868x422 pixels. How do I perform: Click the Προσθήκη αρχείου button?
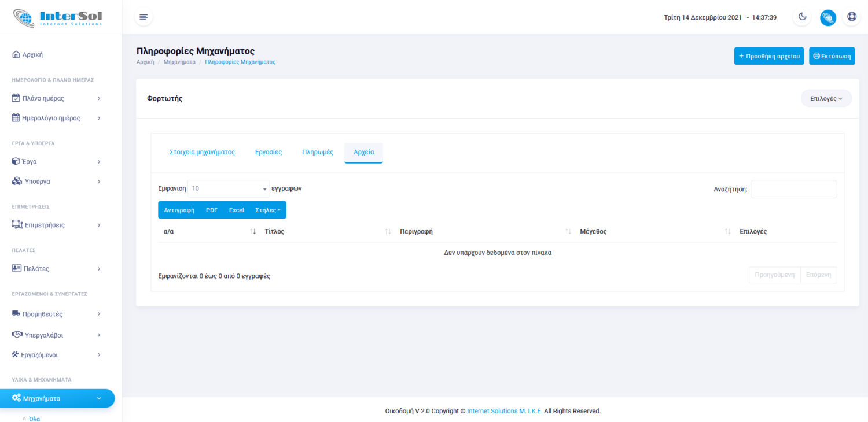coord(769,56)
